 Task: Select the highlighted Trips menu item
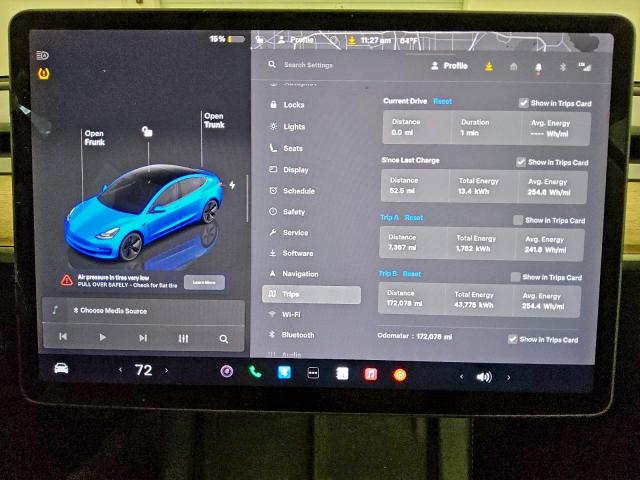coord(311,294)
